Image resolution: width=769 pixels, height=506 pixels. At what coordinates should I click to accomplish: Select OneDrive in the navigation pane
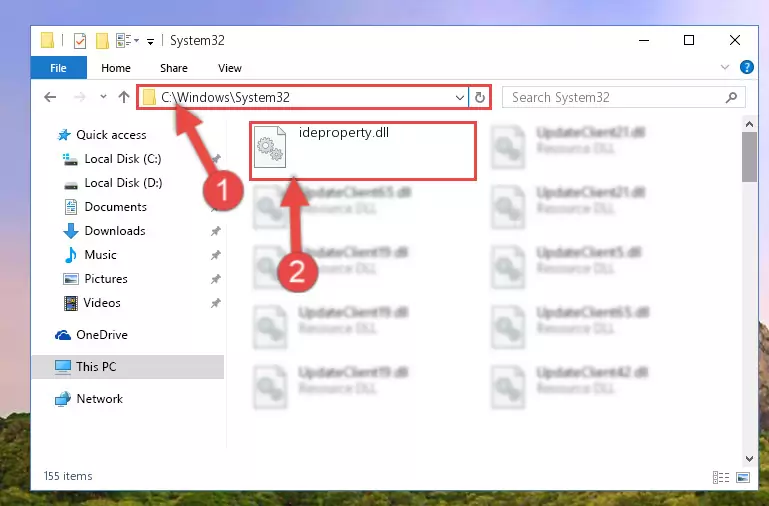click(x=102, y=335)
